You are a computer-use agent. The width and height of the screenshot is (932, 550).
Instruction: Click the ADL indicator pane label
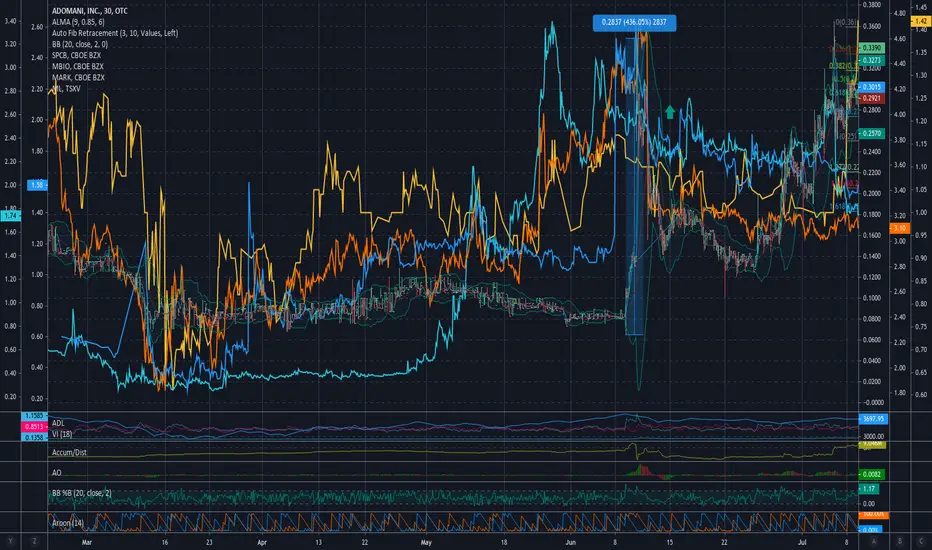tap(58, 423)
